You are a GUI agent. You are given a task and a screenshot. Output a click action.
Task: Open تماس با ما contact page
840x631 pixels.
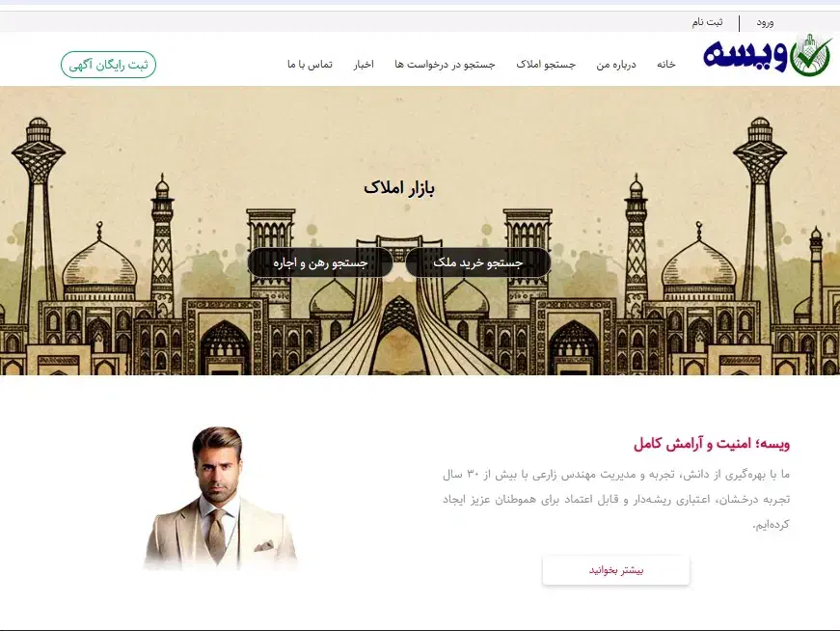pos(310,65)
